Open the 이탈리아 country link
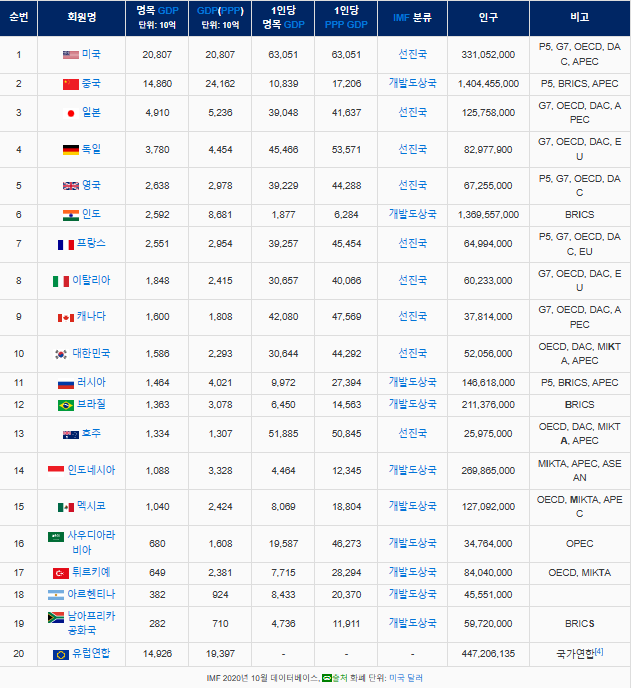Viewport: 634px width, 688px height. (x=91, y=280)
